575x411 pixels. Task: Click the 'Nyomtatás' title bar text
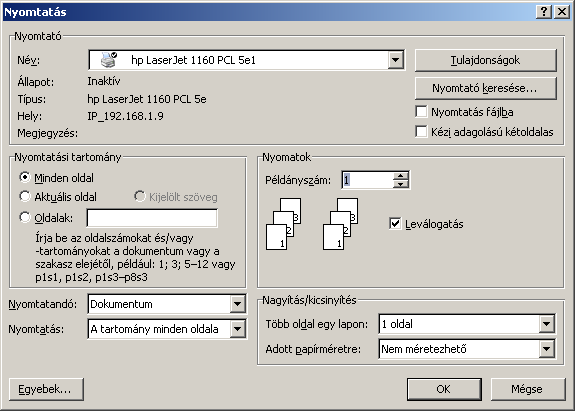pyautogui.click(x=35, y=12)
